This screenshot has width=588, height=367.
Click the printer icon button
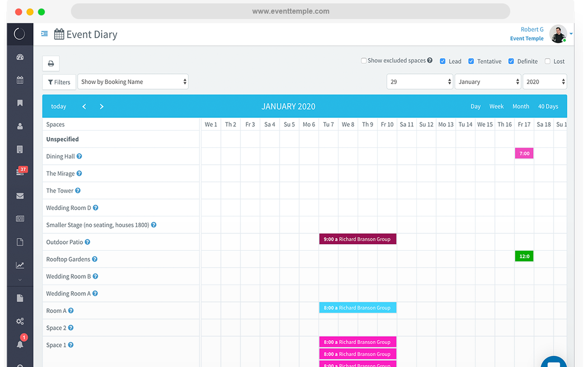point(51,63)
